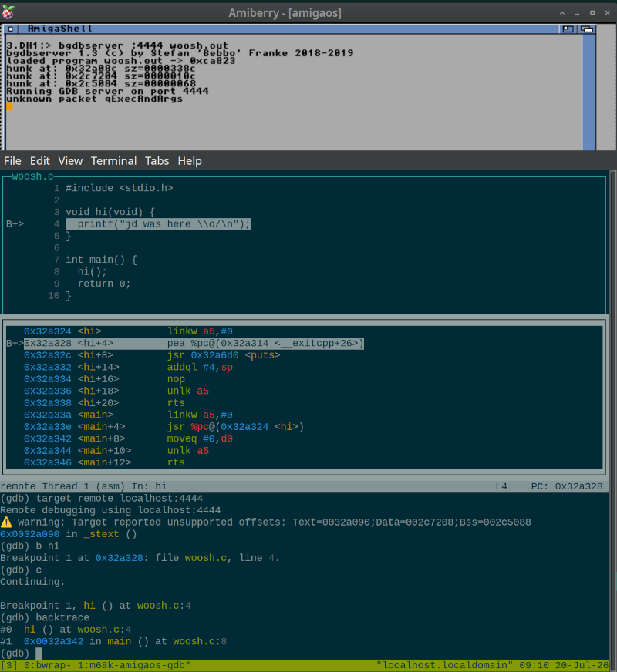Click 'rts' instruction at main+12
The height and width of the screenshot is (672, 617).
tap(176, 462)
